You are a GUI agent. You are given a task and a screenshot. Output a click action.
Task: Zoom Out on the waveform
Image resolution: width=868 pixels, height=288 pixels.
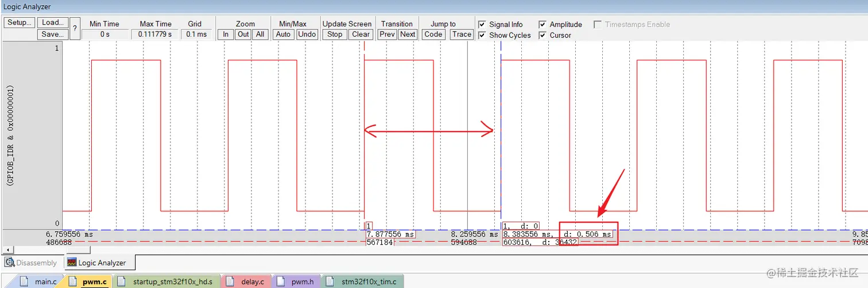coord(243,34)
